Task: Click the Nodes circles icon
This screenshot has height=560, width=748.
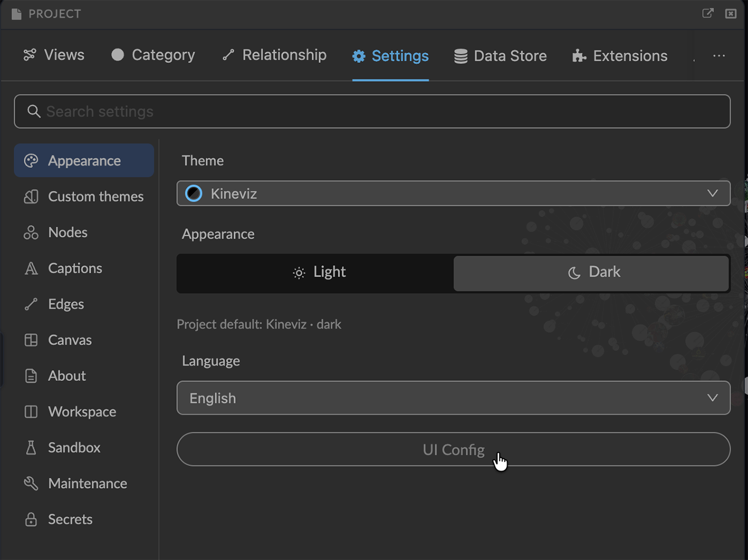Action: tap(31, 232)
